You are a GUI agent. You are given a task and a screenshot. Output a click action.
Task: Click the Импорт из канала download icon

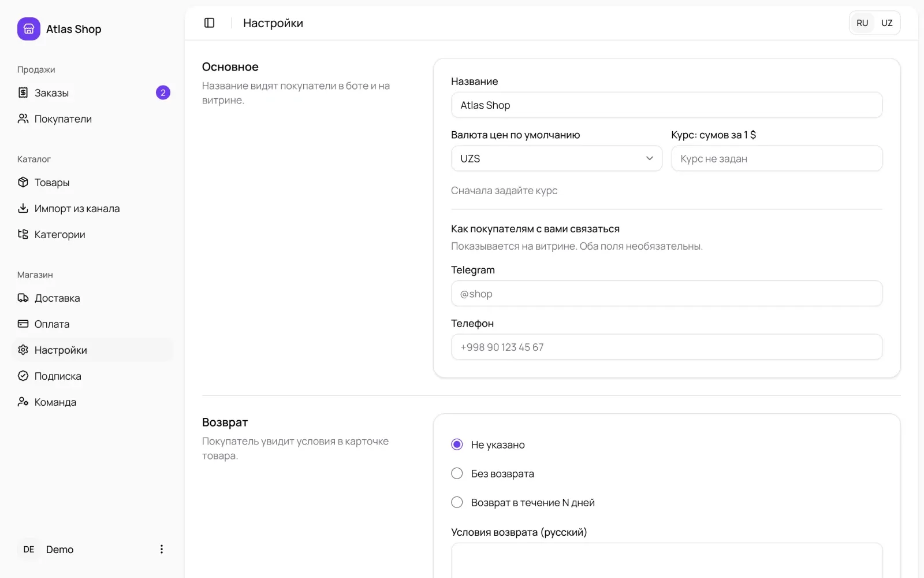click(x=23, y=208)
